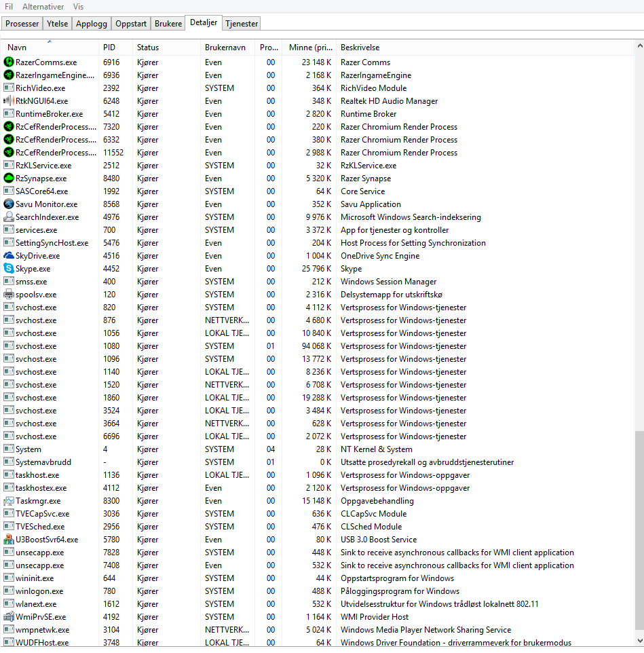
Task: Click the WmiPrvSE.exe icon
Action: pyautogui.click(x=9, y=617)
